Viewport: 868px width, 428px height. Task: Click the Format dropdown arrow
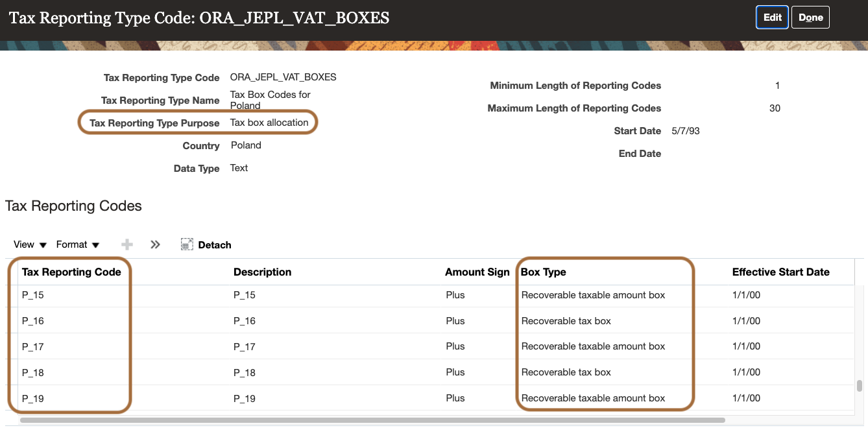pos(95,244)
